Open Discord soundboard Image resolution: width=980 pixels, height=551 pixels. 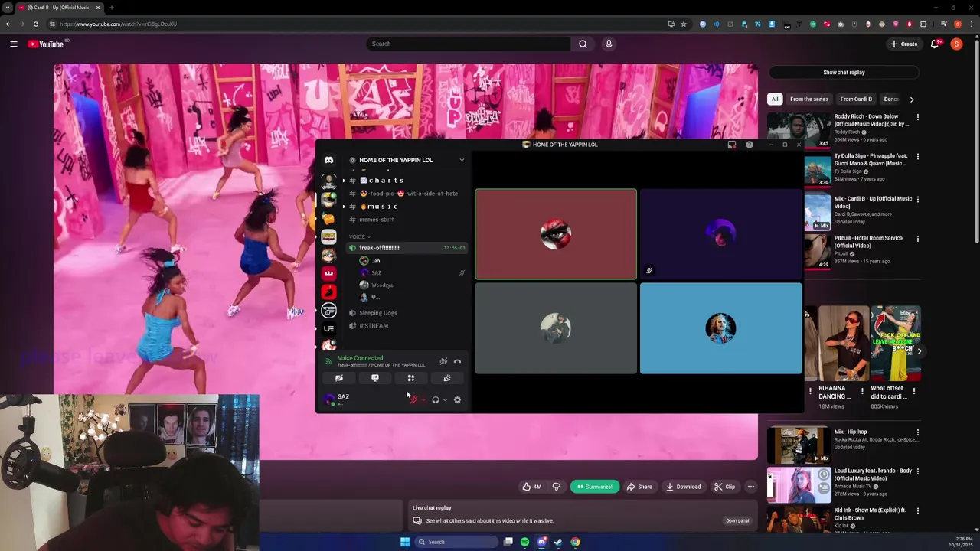pos(447,378)
